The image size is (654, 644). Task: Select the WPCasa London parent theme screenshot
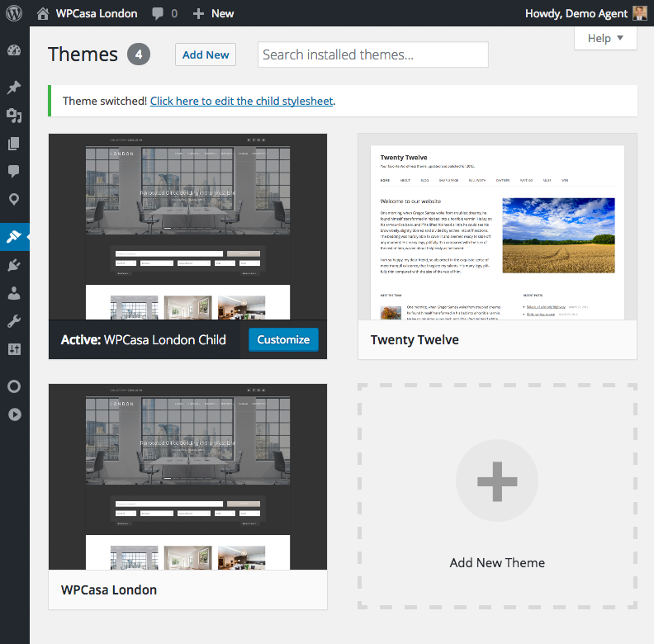187,476
